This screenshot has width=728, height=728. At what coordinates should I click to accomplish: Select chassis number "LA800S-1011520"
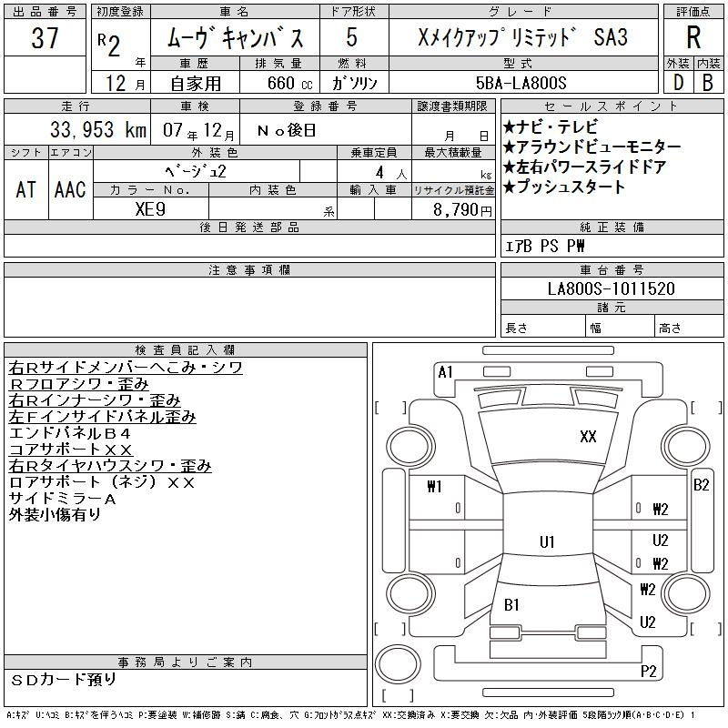[611, 288]
